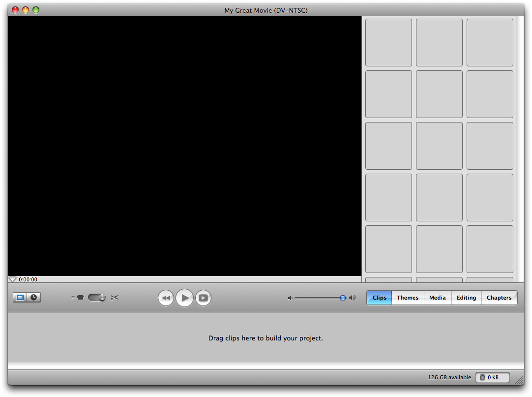This screenshot has height=397, width=532.
Task: Rewind to the beginning of movie
Action: pyautogui.click(x=166, y=298)
